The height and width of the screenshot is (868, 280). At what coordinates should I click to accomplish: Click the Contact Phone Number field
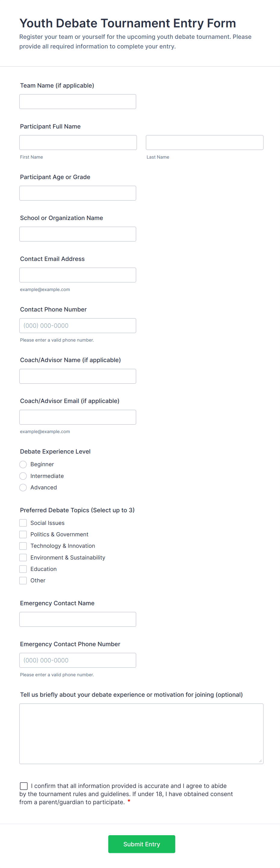click(x=77, y=326)
